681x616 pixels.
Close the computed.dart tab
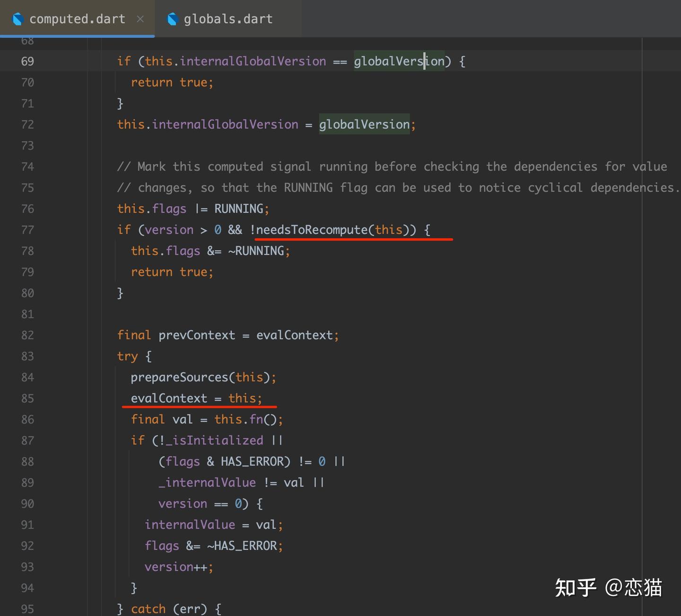tap(140, 19)
